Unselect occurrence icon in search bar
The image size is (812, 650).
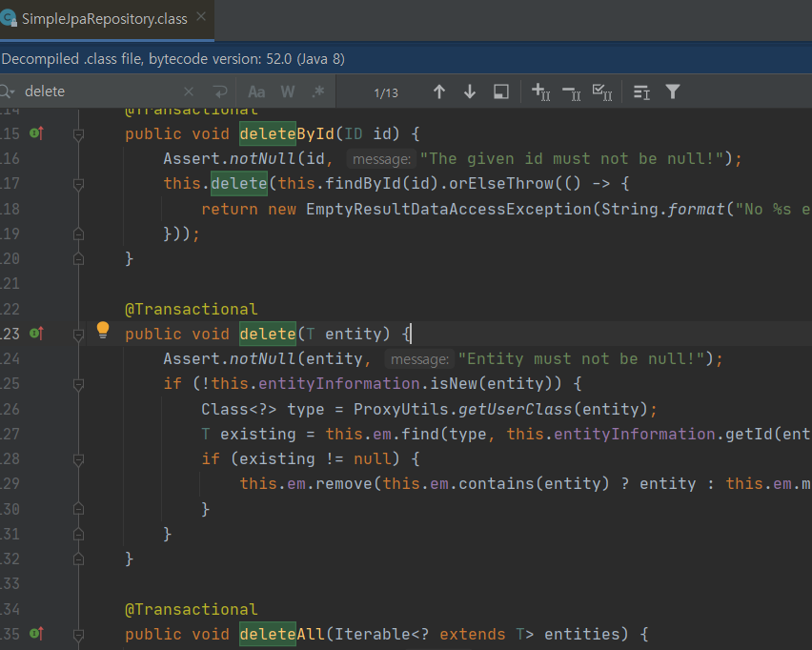572,92
